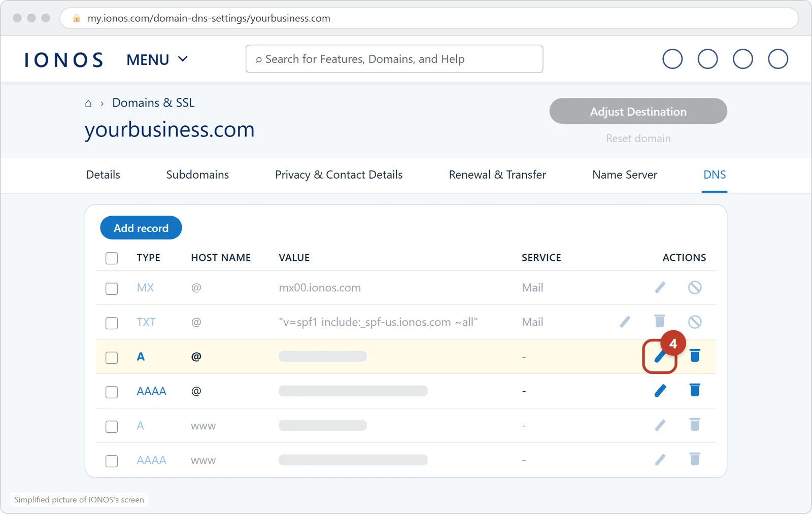Check the AAAA www record row checkbox
The width and height of the screenshot is (812, 514).
point(112,461)
